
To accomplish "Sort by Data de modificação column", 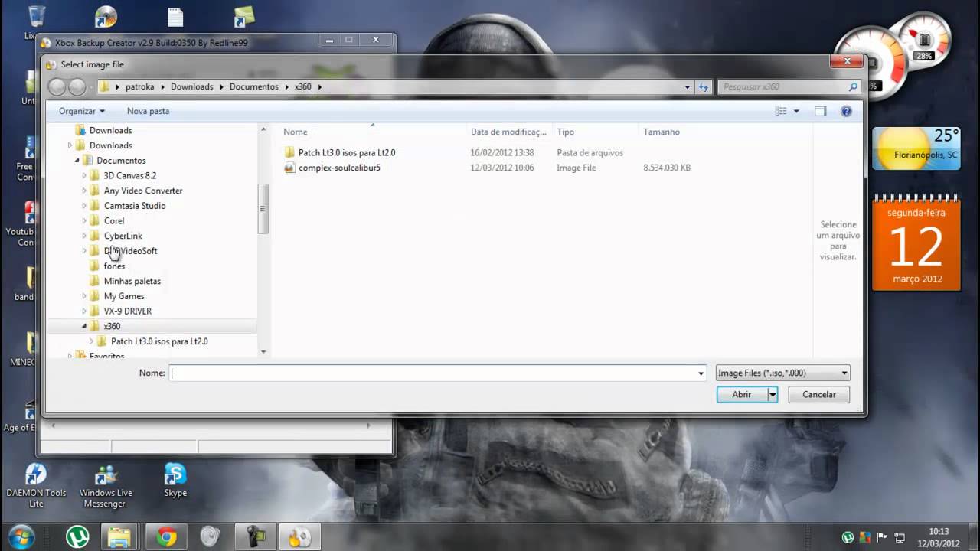I will click(x=508, y=132).
